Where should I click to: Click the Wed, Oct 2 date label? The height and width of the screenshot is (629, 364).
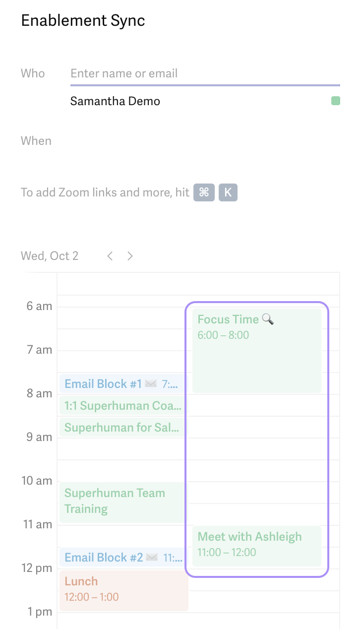(50, 256)
